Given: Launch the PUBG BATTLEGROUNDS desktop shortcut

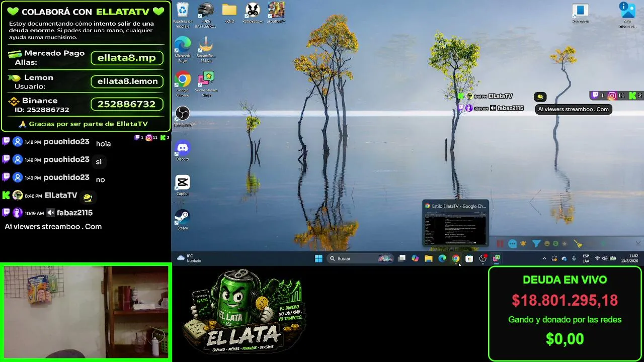Looking at the screenshot, I should coord(206,15).
